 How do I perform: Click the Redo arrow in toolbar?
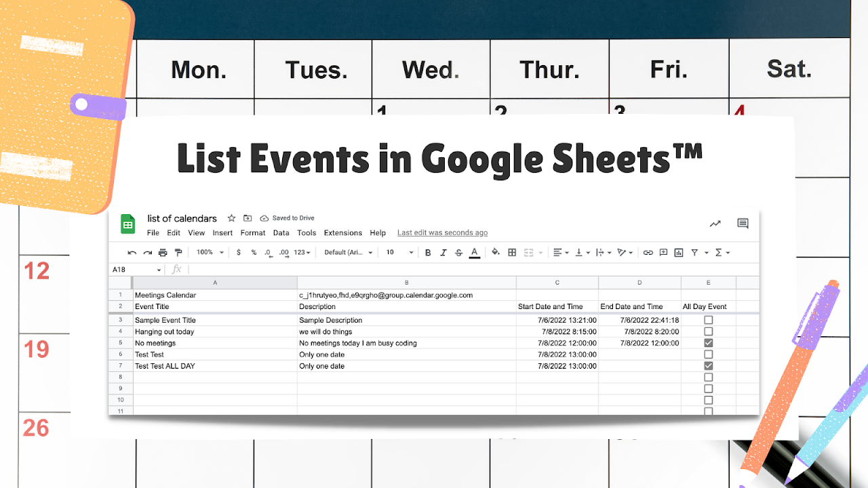point(147,253)
